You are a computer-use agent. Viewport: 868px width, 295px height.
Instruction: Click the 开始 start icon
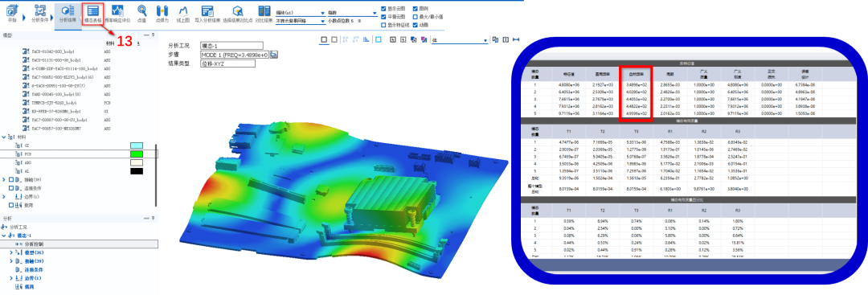coord(11,13)
